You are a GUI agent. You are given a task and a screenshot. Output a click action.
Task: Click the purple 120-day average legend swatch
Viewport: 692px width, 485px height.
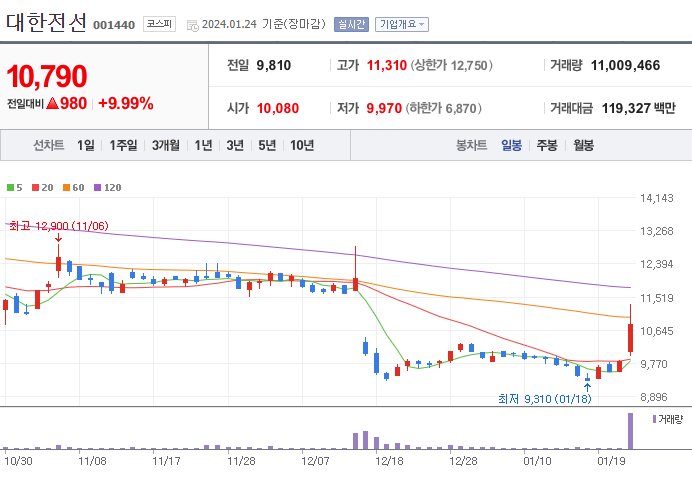98,188
